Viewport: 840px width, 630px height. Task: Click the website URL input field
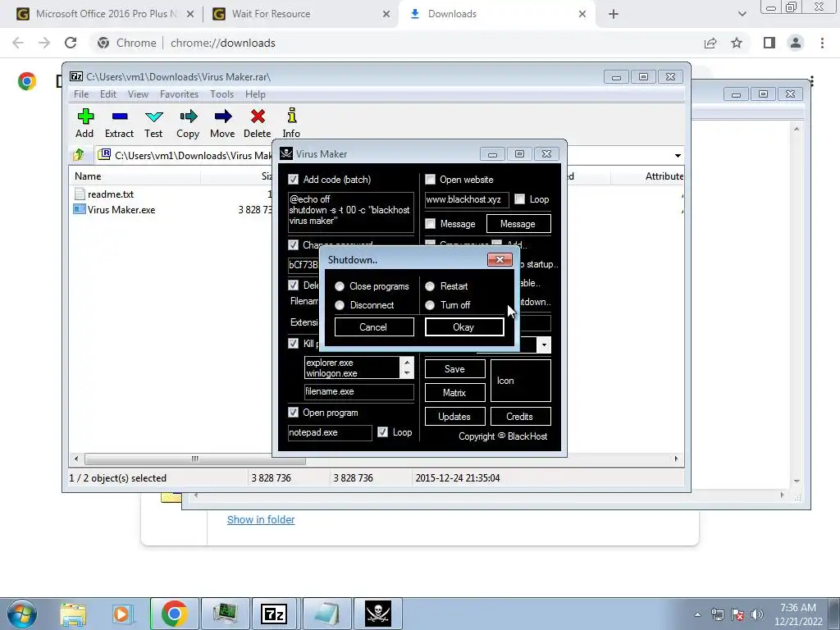pyautogui.click(x=467, y=199)
